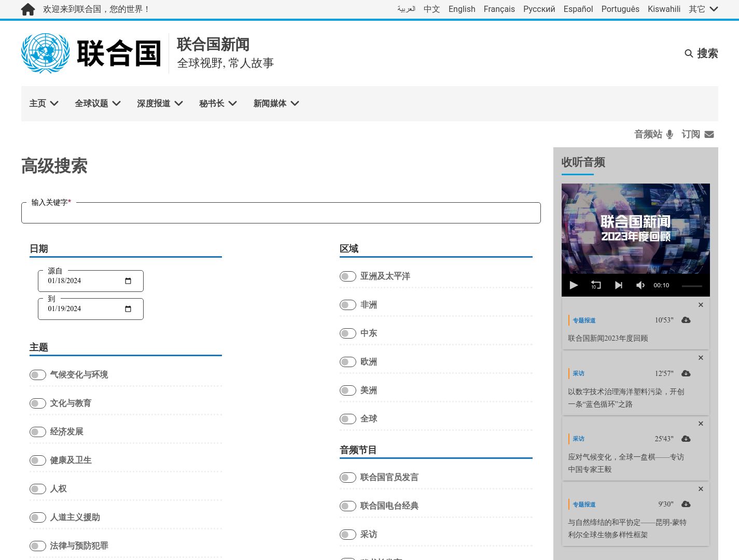
Task: Play the audio player
Action: point(574,285)
